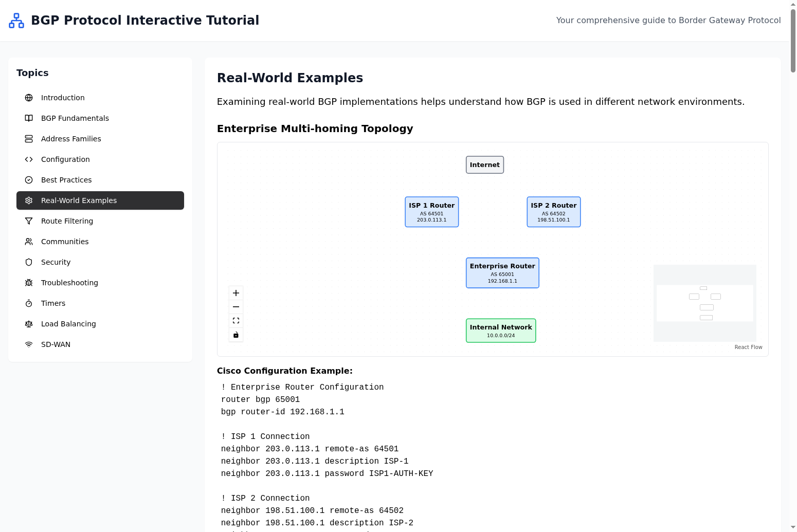This screenshot has width=797, height=532.
Task: Click the bug icon for Troubleshooting
Action: 29,283
